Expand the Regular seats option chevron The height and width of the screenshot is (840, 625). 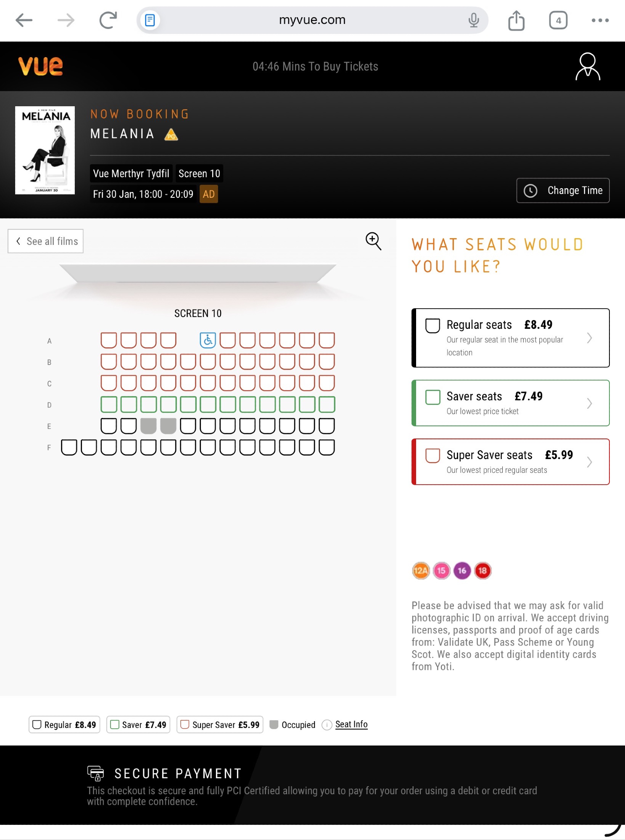(x=589, y=338)
